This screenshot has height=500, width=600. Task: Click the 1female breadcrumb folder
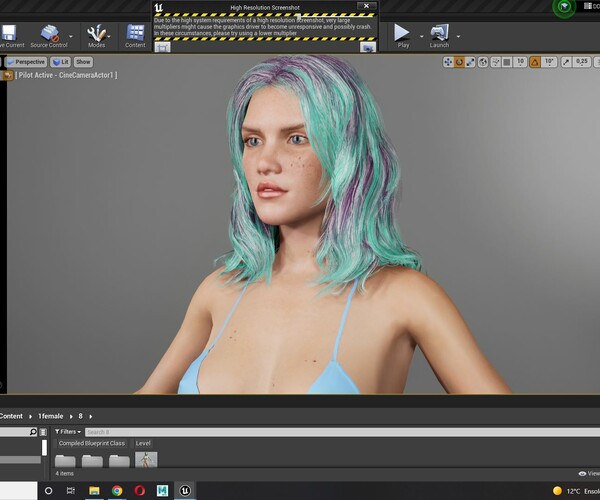click(50, 416)
